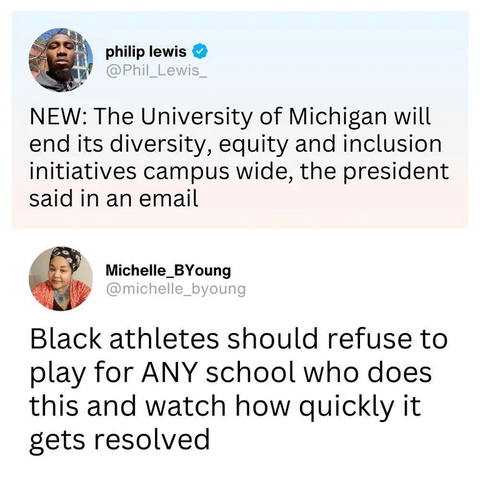Click the word president in top tweet
Image resolution: width=480 pixels, height=480 pixels.
click(x=396, y=171)
